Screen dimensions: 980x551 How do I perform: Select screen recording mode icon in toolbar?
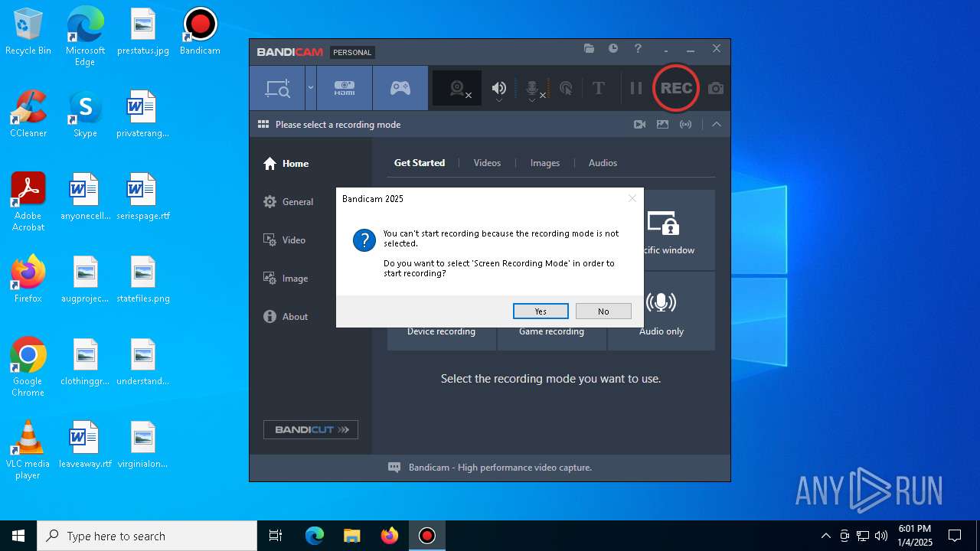pyautogui.click(x=277, y=88)
